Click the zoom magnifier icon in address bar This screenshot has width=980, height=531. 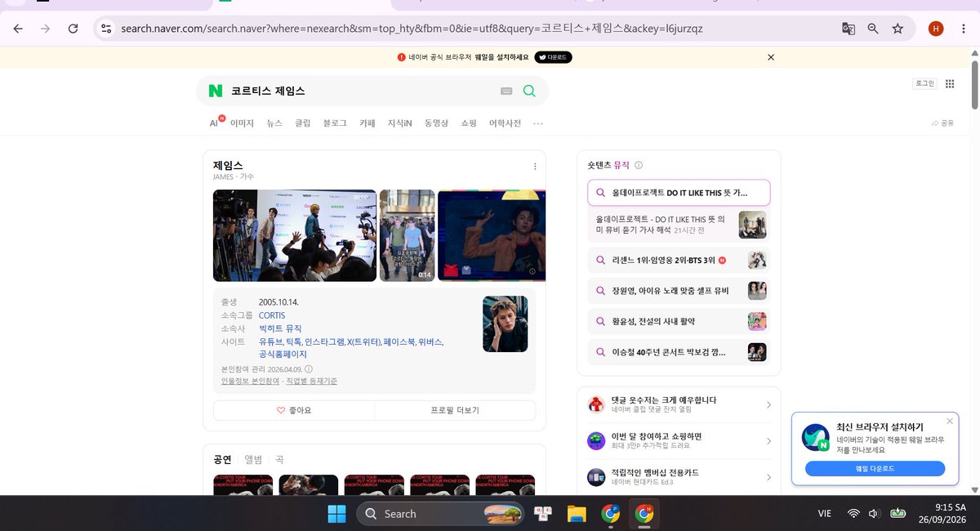point(873,29)
